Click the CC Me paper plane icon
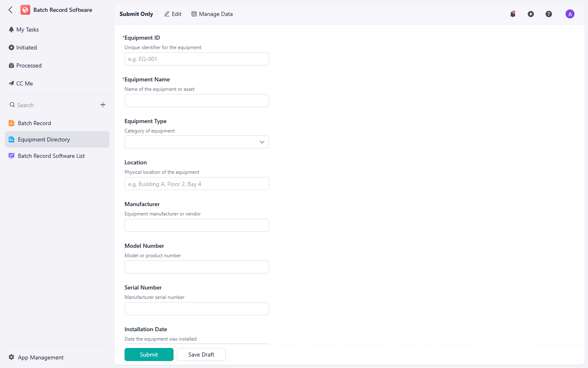Screen dimensions: 588x368 (11, 83)
